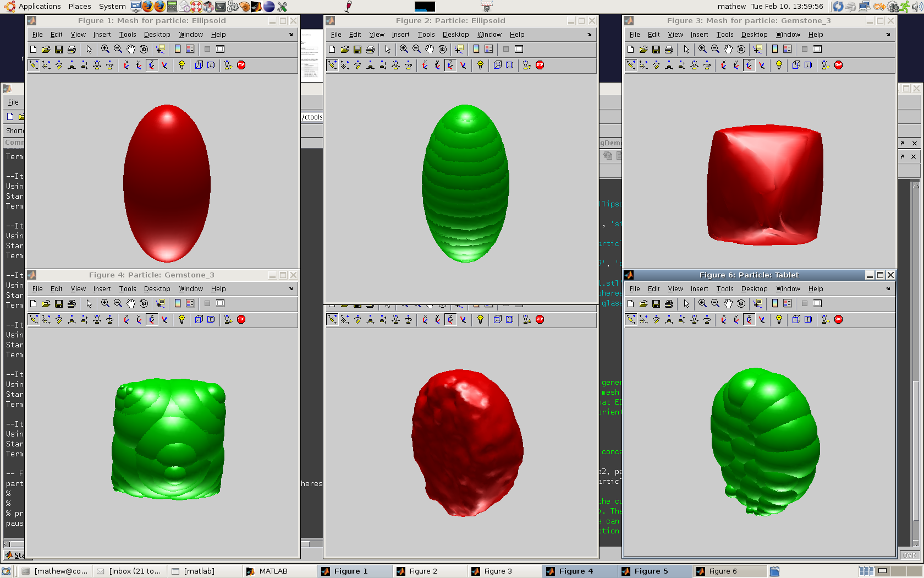Viewport: 924px width, 578px height.
Task: Open Desktop menu in Figure 4
Action: tap(157, 289)
